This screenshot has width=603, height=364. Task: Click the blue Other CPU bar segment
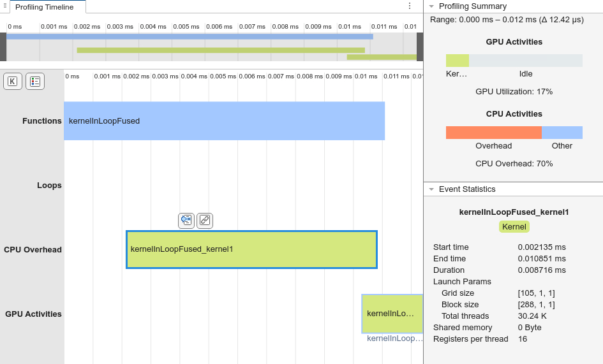point(562,133)
